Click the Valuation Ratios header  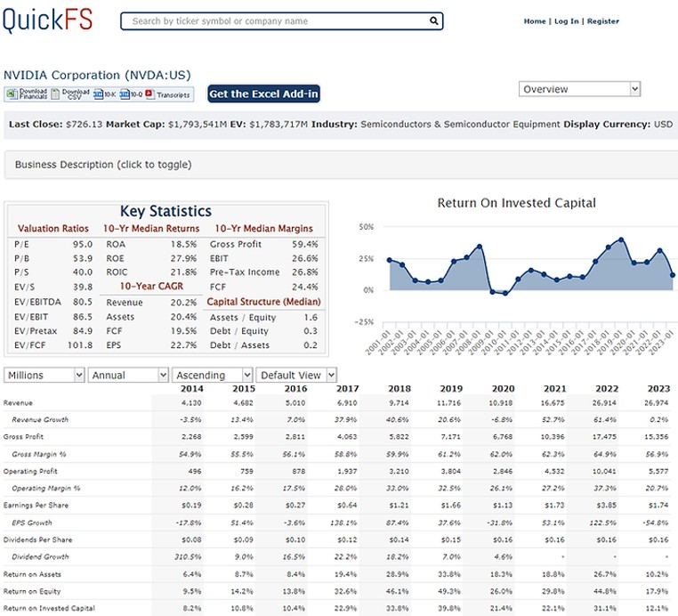click(x=53, y=229)
